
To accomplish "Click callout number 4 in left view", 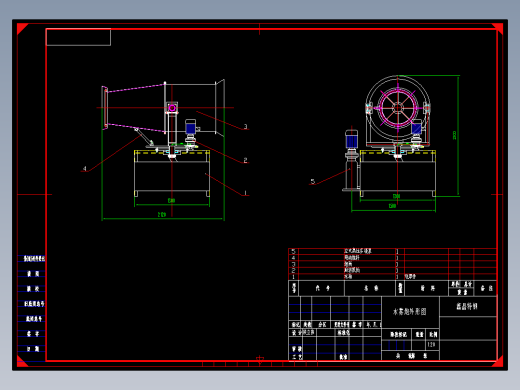I will coord(85,169).
